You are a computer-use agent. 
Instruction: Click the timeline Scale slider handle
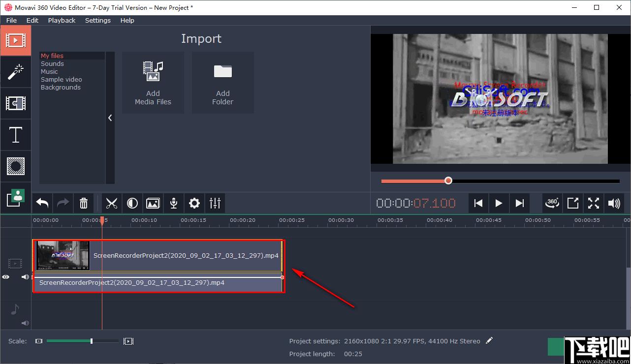pos(92,341)
